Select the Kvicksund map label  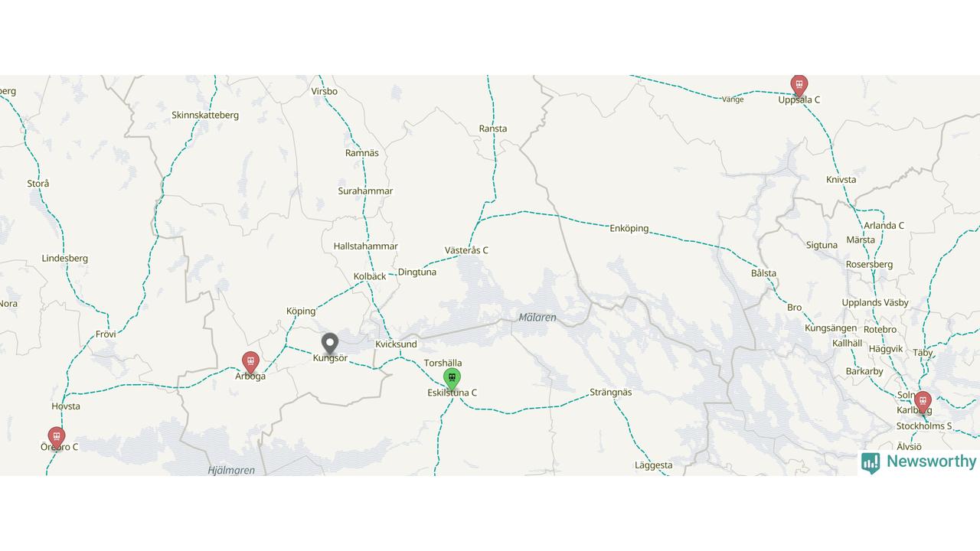click(396, 344)
